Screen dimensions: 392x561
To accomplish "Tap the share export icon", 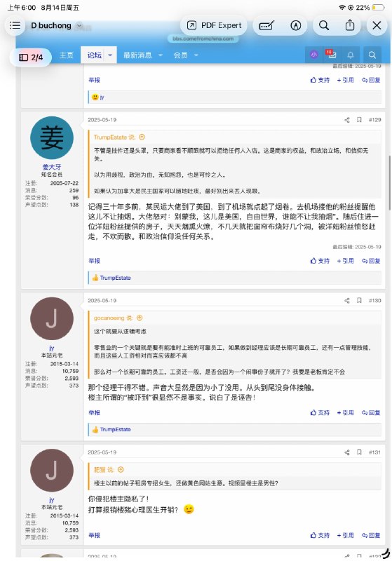I will [x=350, y=25].
